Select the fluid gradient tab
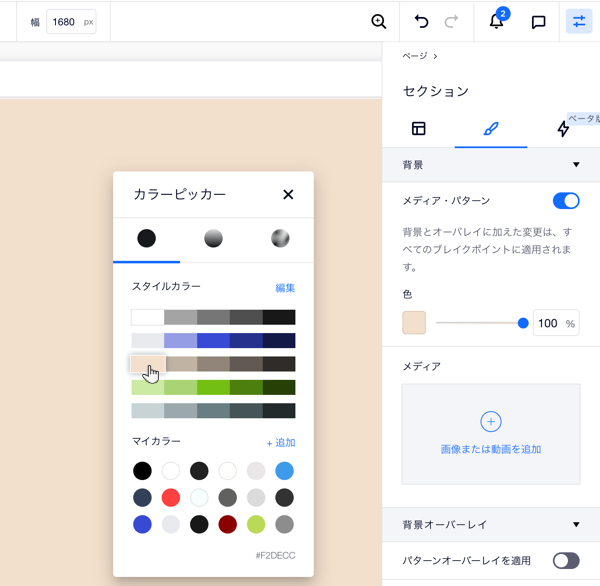The width and height of the screenshot is (600, 586). point(280,238)
